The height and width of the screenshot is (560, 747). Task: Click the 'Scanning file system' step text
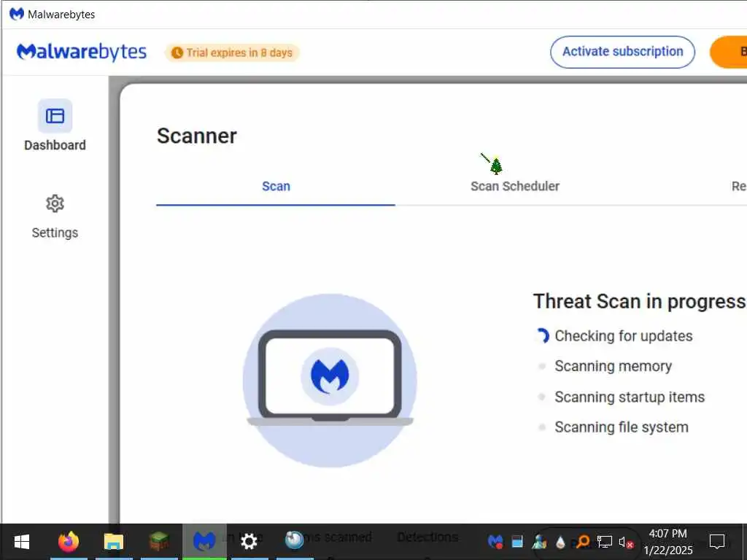click(x=622, y=427)
